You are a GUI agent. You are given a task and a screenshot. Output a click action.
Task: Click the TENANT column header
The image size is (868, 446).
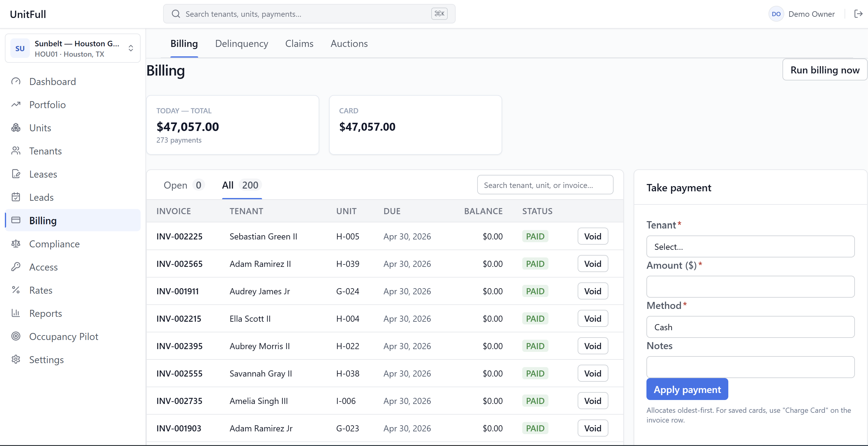click(246, 211)
